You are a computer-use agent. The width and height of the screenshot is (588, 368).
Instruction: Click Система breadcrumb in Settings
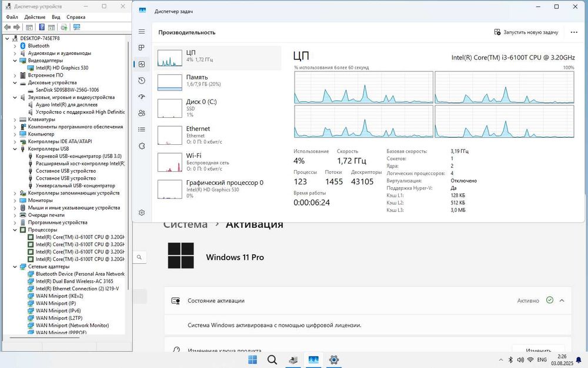(x=185, y=224)
